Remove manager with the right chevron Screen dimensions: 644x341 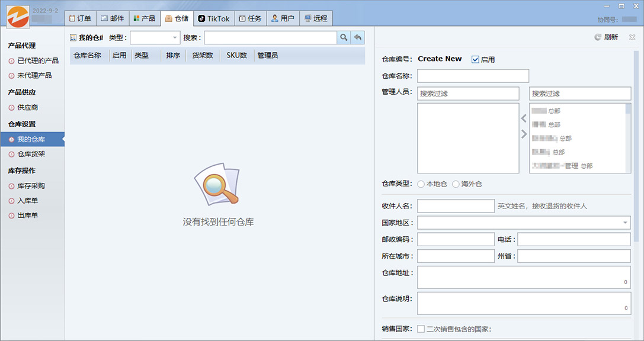524,134
